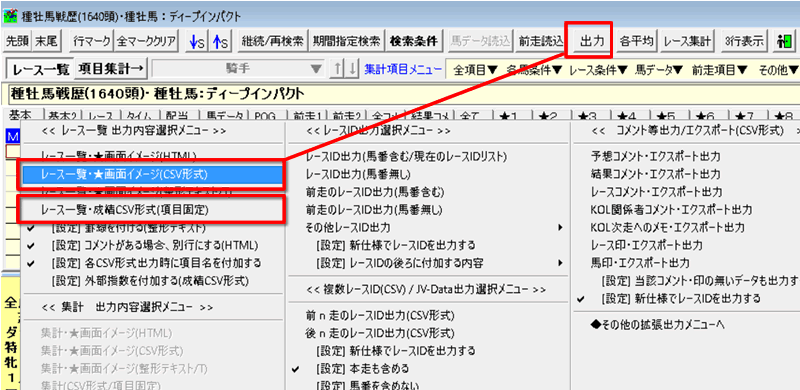The image size is (800, 390).
Task: Select 馬印・エクスポート出力
Action: pos(640,263)
